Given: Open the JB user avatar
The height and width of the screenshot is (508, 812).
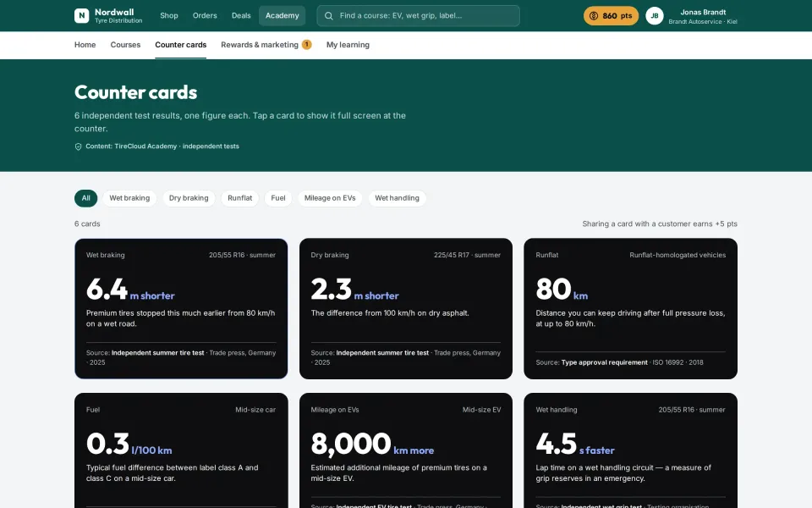Looking at the screenshot, I should [655, 15].
